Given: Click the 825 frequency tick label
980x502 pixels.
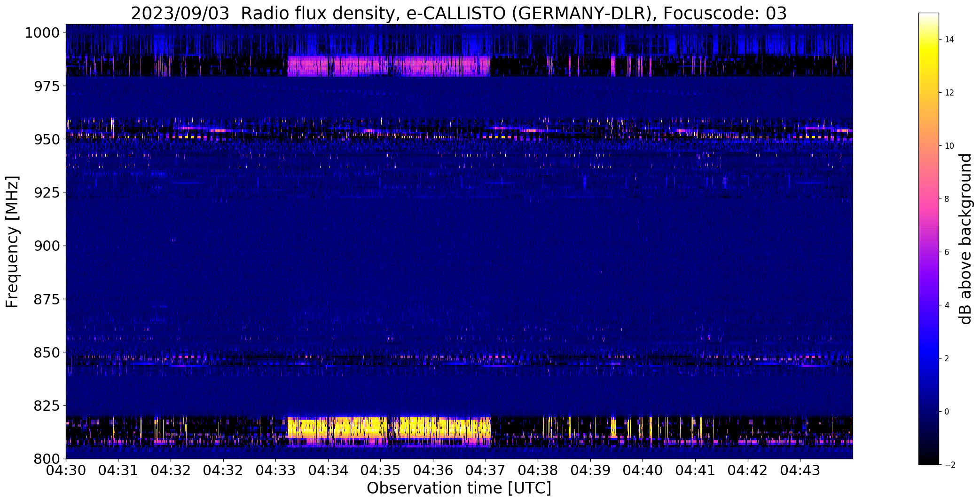Looking at the screenshot, I should tap(47, 406).
